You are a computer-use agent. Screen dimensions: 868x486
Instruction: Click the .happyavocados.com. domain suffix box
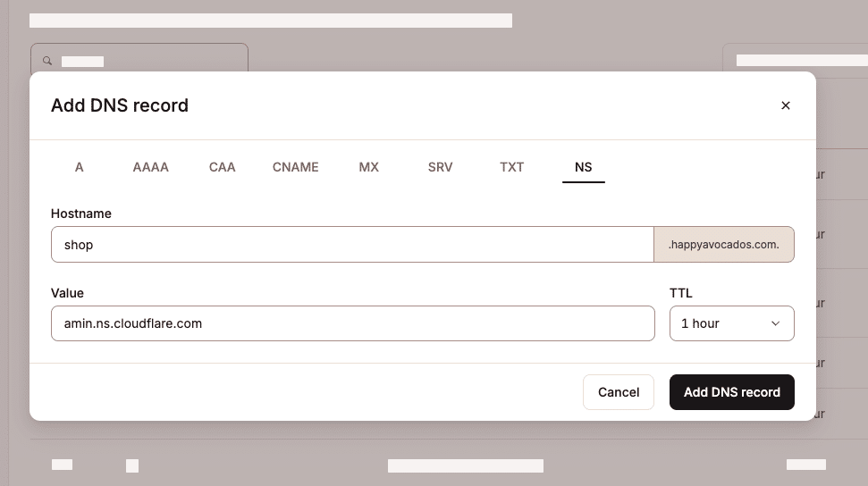pos(723,245)
